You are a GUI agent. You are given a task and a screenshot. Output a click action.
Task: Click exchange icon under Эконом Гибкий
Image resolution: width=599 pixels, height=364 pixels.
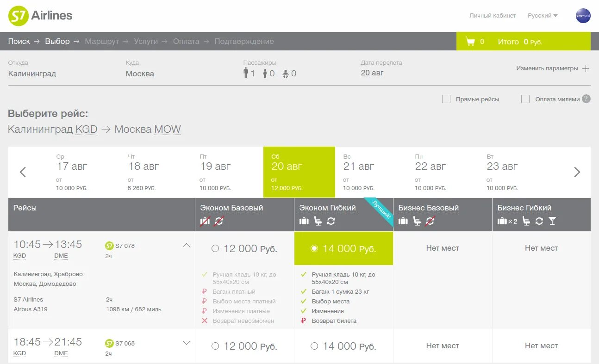[x=331, y=221]
